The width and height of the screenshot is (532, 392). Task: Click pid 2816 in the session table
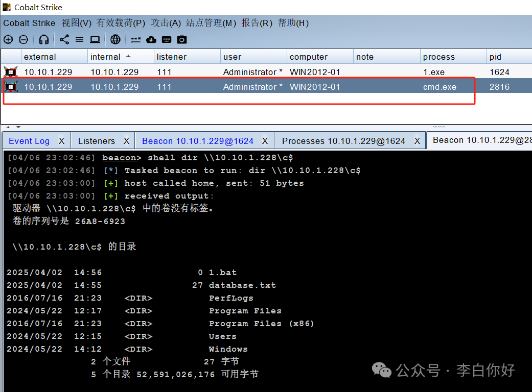499,87
